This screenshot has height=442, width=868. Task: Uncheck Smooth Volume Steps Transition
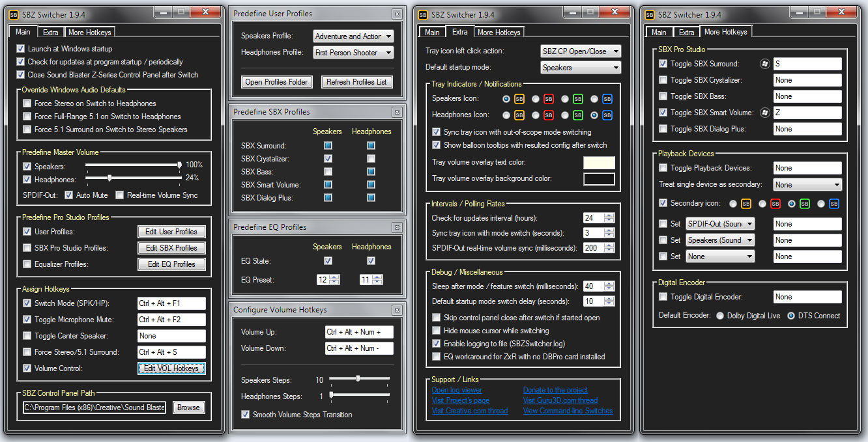246,415
